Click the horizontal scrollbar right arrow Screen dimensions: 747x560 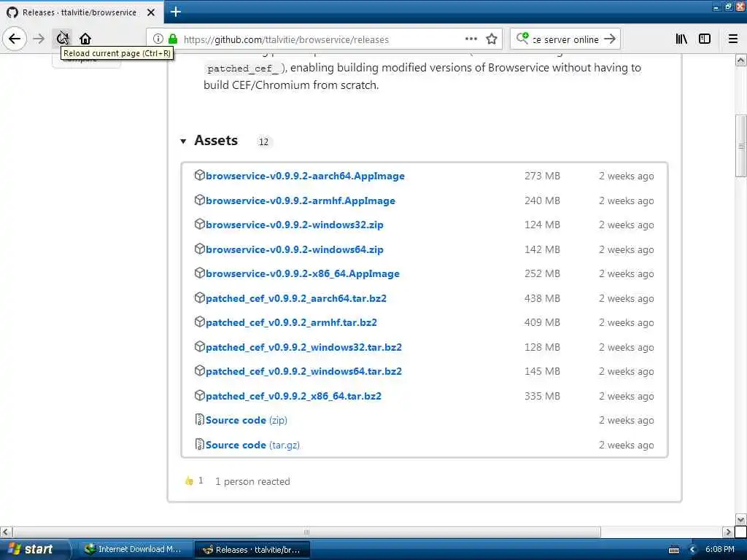(728, 532)
